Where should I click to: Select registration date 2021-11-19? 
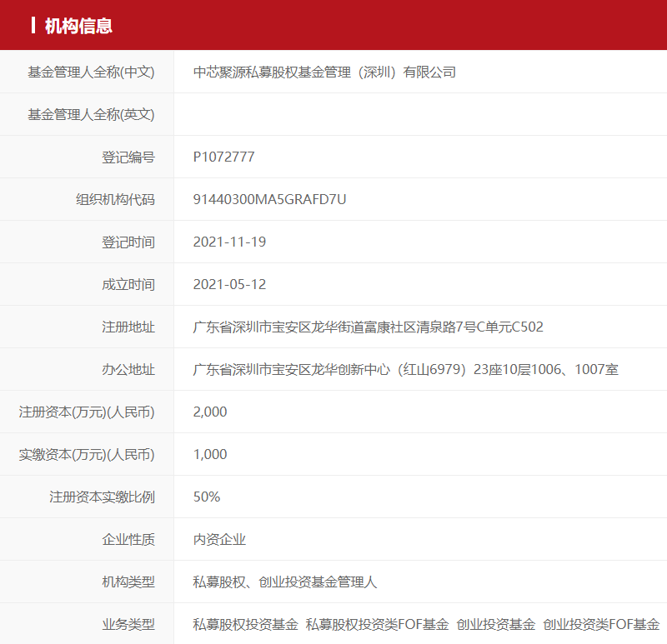pos(230,242)
